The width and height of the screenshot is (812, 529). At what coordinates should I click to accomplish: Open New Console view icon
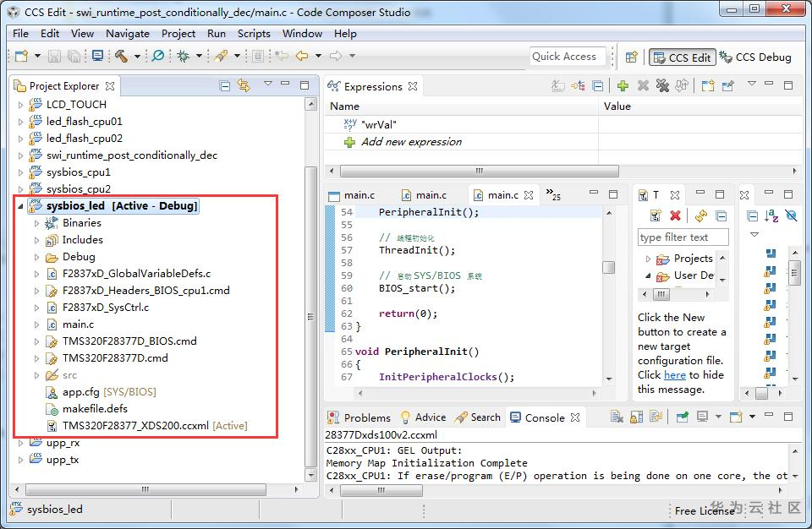pyautogui.click(x=735, y=417)
